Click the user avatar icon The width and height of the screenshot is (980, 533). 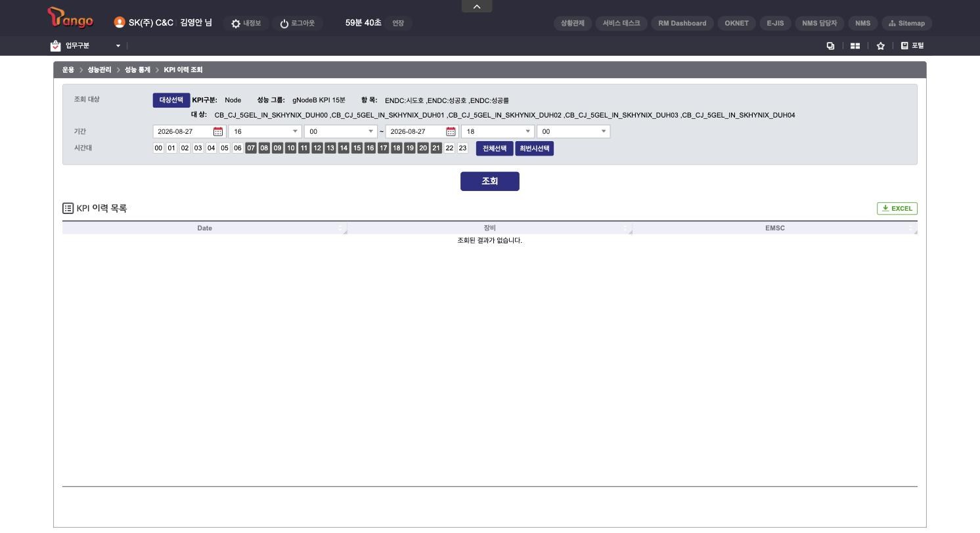tap(120, 22)
